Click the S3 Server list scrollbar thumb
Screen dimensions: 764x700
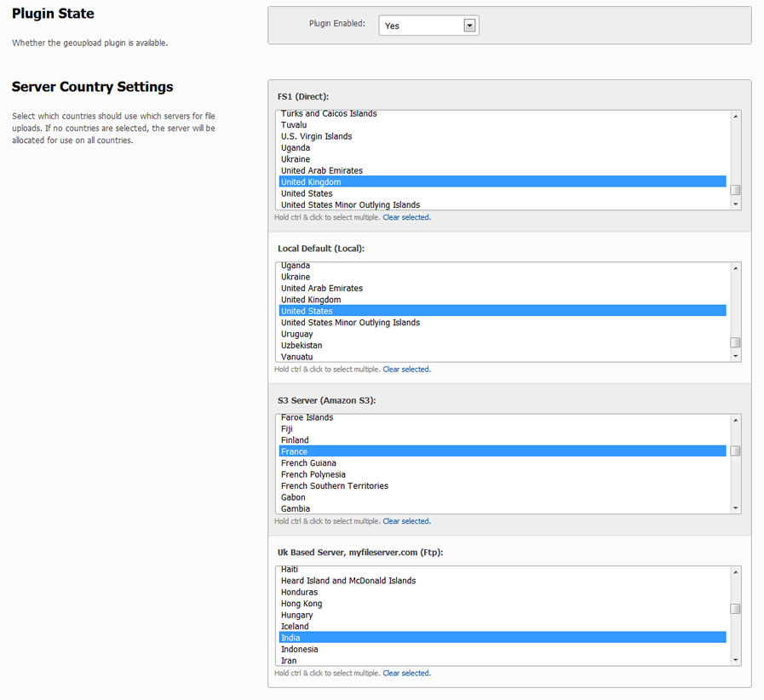tap(735, 451)
